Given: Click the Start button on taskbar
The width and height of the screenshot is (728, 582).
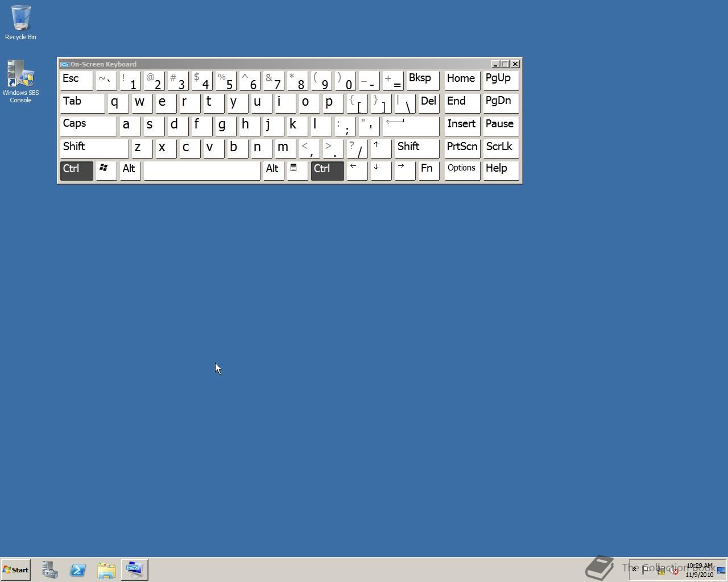Looking at the screenshot, I should coord(15,569).
